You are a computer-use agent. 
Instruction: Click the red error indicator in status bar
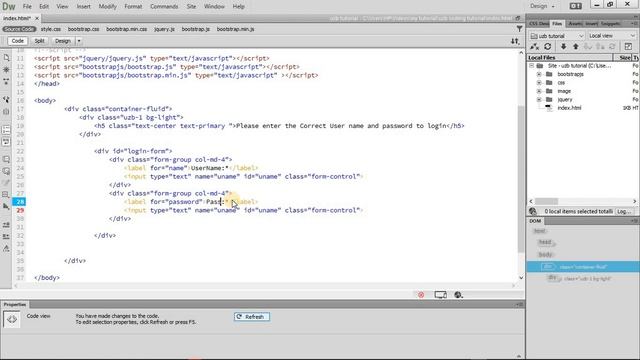(x=421, y=295)
